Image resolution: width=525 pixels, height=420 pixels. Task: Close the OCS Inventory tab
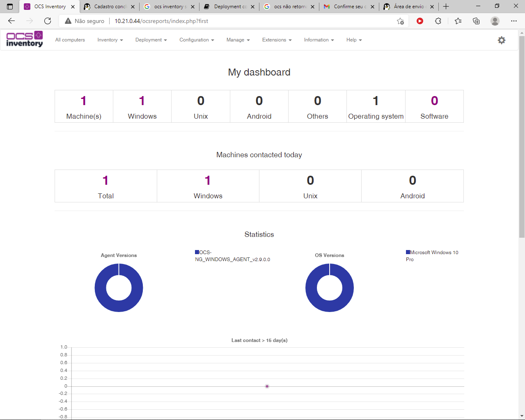pyautogui.click(x=73, y=7)
